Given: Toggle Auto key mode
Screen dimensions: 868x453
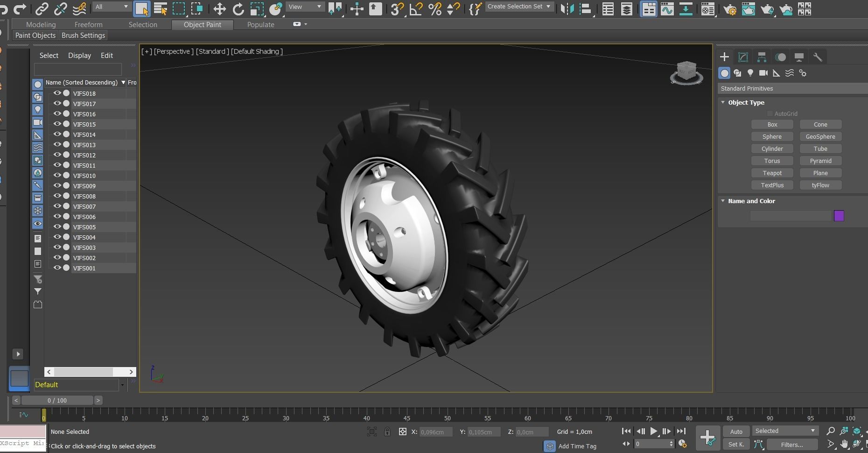Looking at the screenshot, I should (x=736, y=431).
